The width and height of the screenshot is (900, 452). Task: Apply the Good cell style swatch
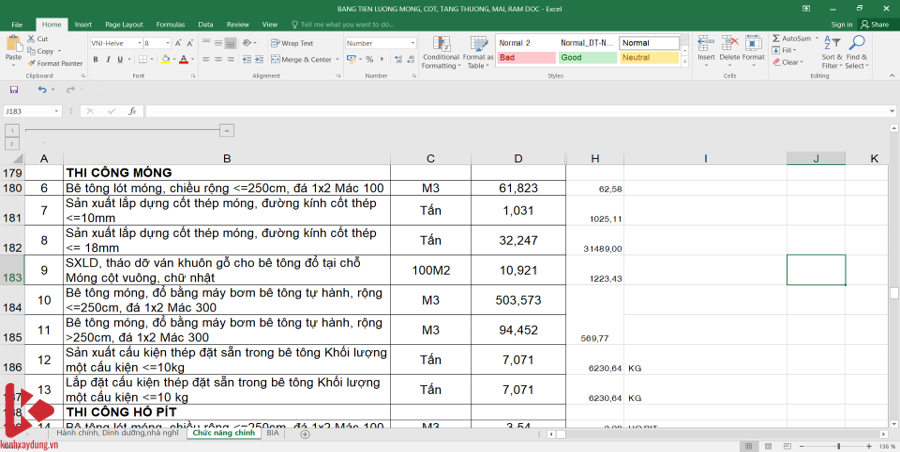[x=586, y=58]
